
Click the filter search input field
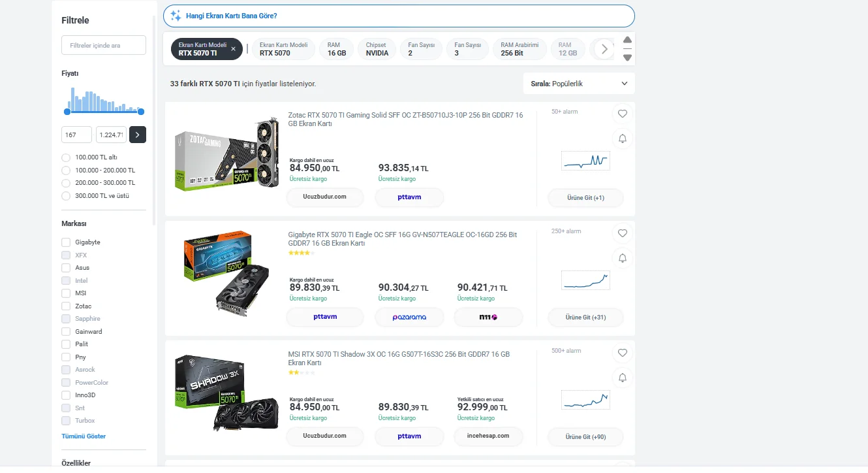coord(104,45)
